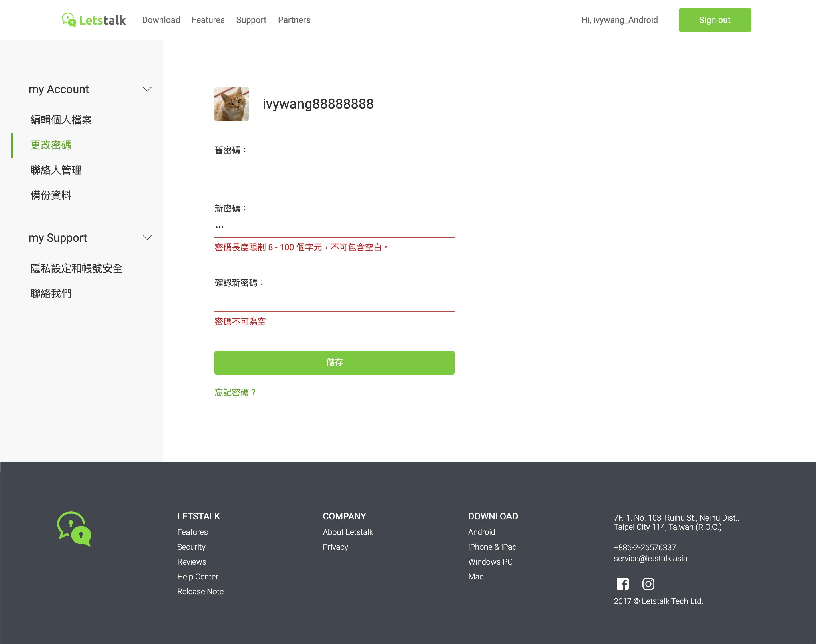Click the 2017 © Letstalk Tech Ltd. text
This screenshot has height=644, width=816.
[x=658, y=601]
